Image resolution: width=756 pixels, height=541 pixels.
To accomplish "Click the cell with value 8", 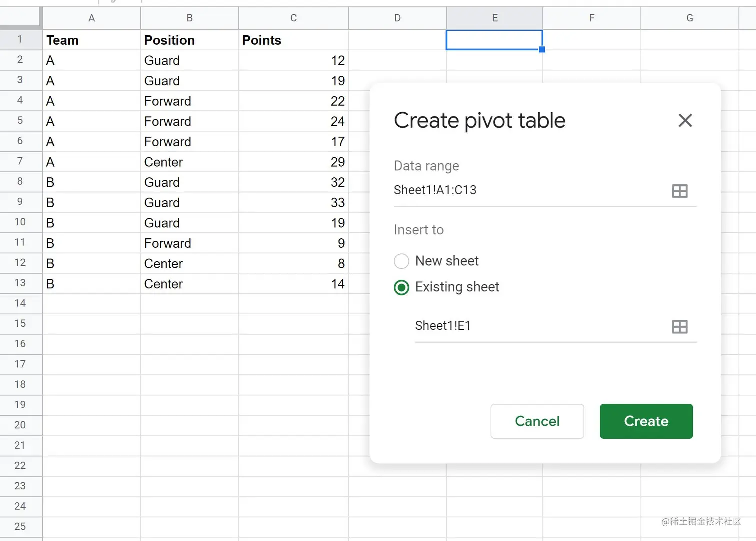I will tap(293, 263).
